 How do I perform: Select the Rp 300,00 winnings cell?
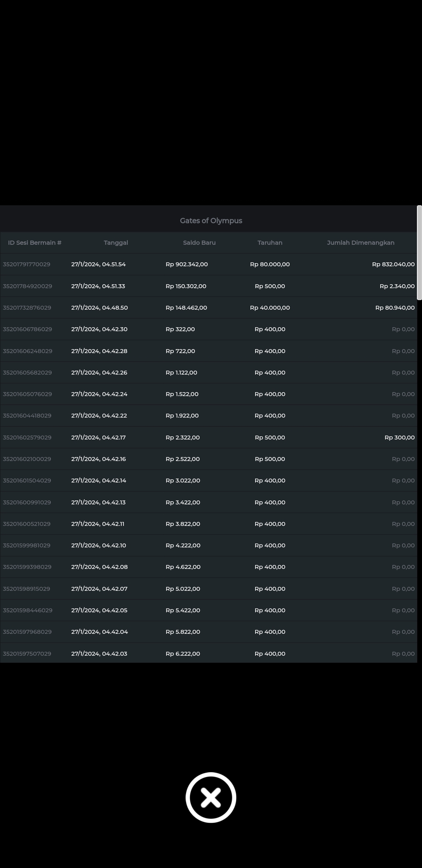click(x=399, y=438)
